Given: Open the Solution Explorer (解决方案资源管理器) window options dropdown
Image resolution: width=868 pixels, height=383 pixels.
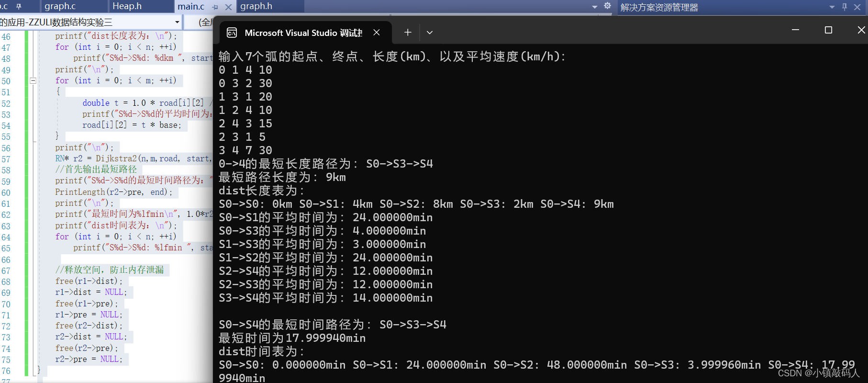Looking at the screenshot, I should (x=832, y=7).
